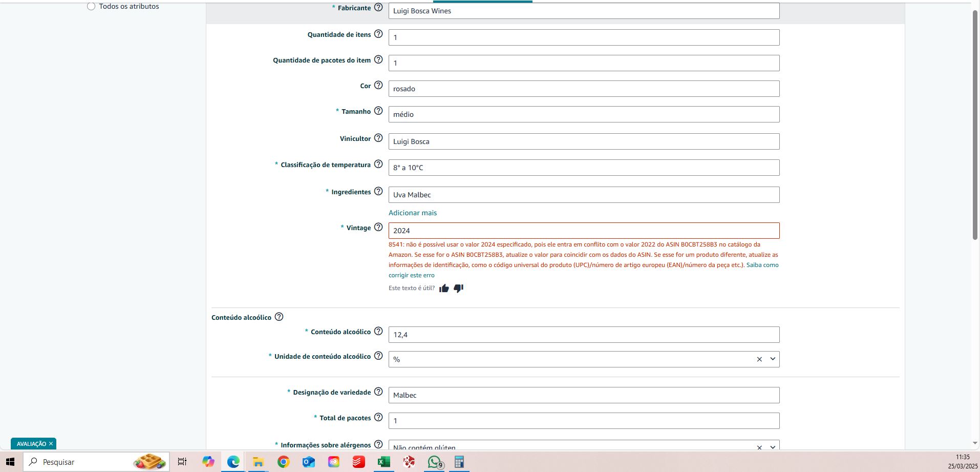Expand Informações sobre alérgenos dropdown
980x472 pixels.
[773, 447]
